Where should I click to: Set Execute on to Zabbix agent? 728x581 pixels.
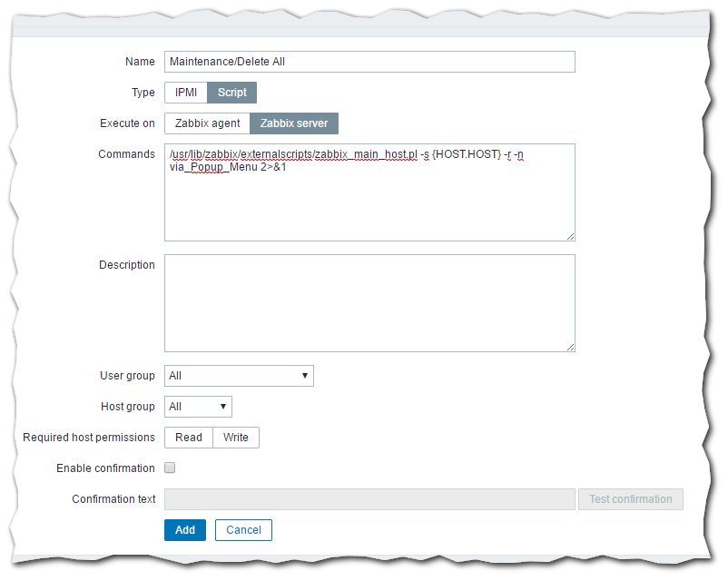click(x=207, y=123)
